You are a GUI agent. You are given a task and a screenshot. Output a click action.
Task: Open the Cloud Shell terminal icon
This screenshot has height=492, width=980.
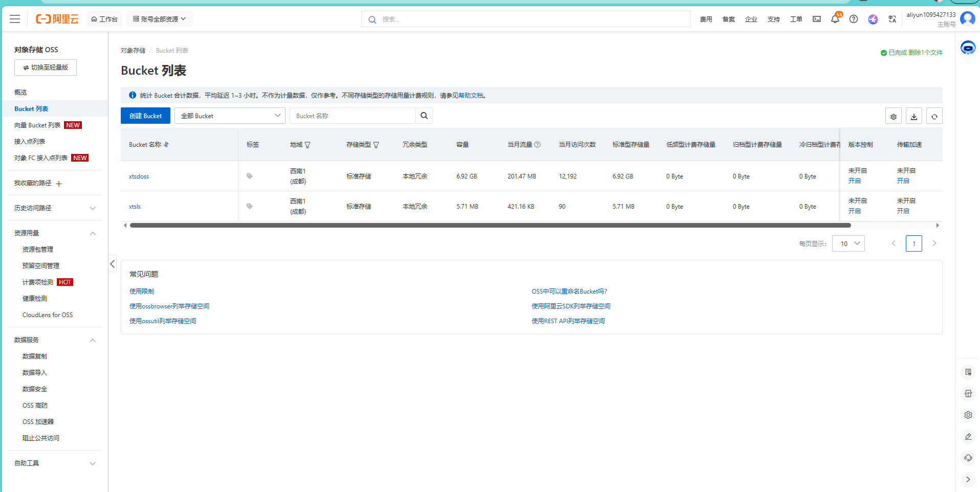pyautogui.click(x=817, y=19)
